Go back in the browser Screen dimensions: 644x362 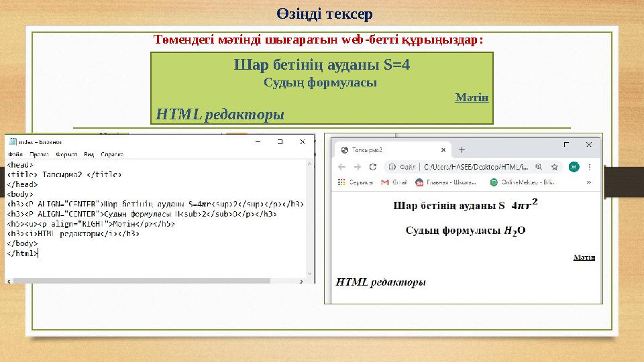[x=341, y=167]
